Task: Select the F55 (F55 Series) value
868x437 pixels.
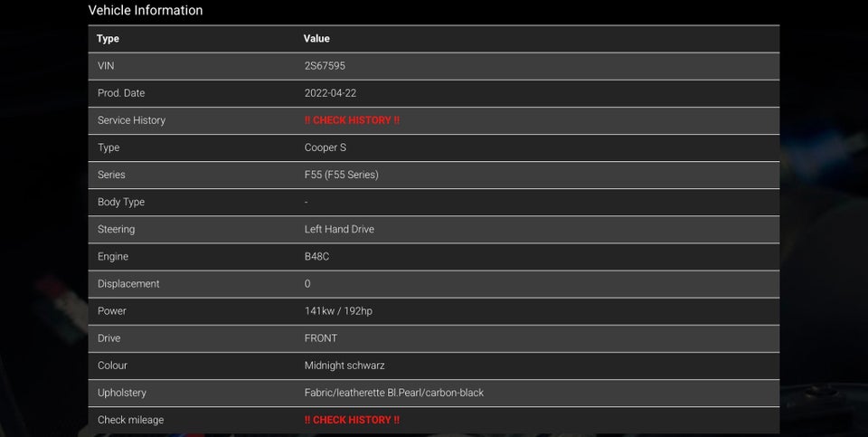Action: pyautogui.click(x=342, y=175)
